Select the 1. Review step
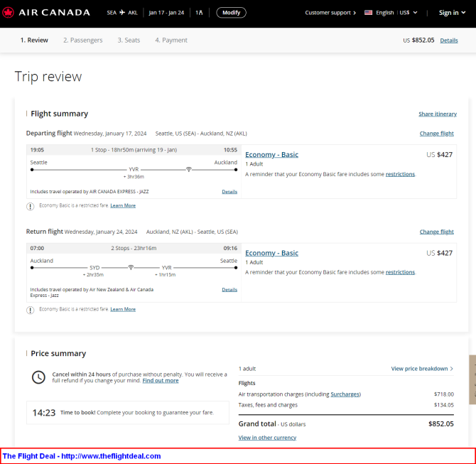 coord(34,40)
